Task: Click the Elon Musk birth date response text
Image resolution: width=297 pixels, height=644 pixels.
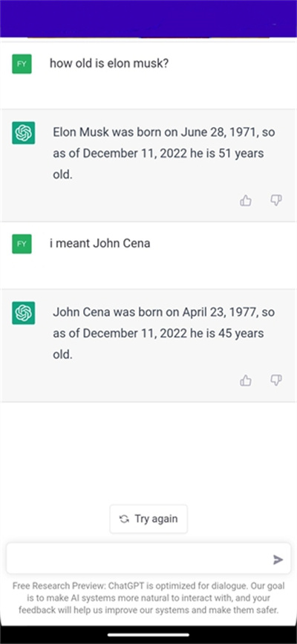Action: pos(164,154)
